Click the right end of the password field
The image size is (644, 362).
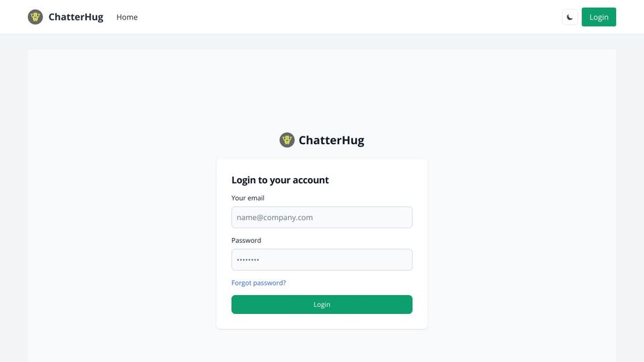pyautogui.click(x=404, y=260)
